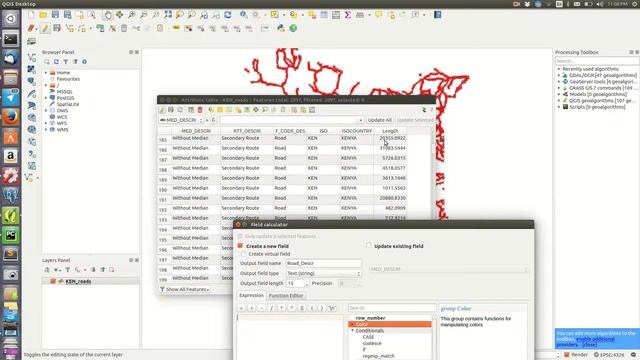Insert the newline '\n' operator button
This screenshot has width=640, height=360.
332,308
